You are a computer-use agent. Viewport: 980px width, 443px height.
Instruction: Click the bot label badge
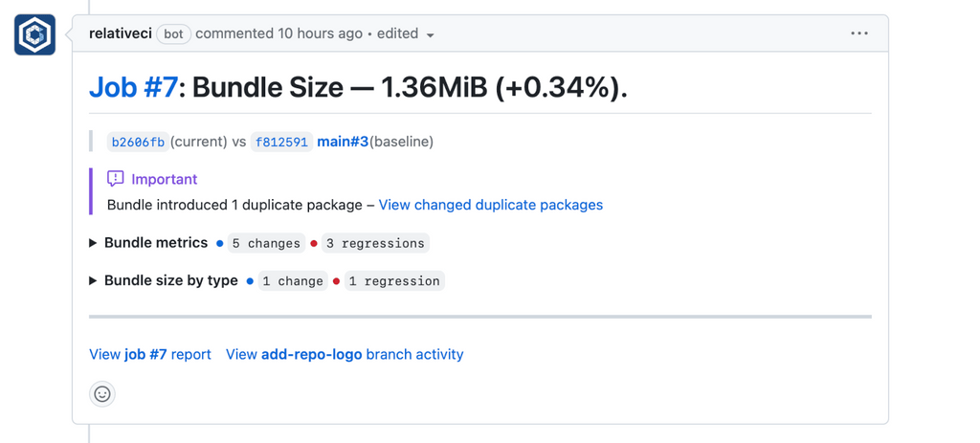pyautogui.click(x=173, y=33)
